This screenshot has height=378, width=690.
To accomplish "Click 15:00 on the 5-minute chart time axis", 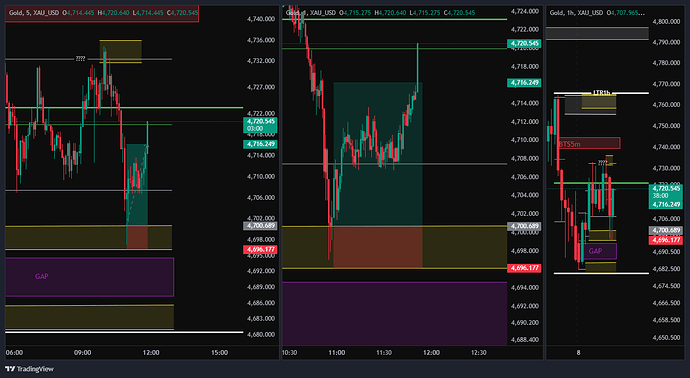I will [x=220, y=352].
